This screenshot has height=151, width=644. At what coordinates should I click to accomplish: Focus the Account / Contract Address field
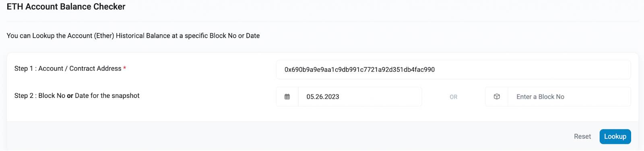(453, 70)
